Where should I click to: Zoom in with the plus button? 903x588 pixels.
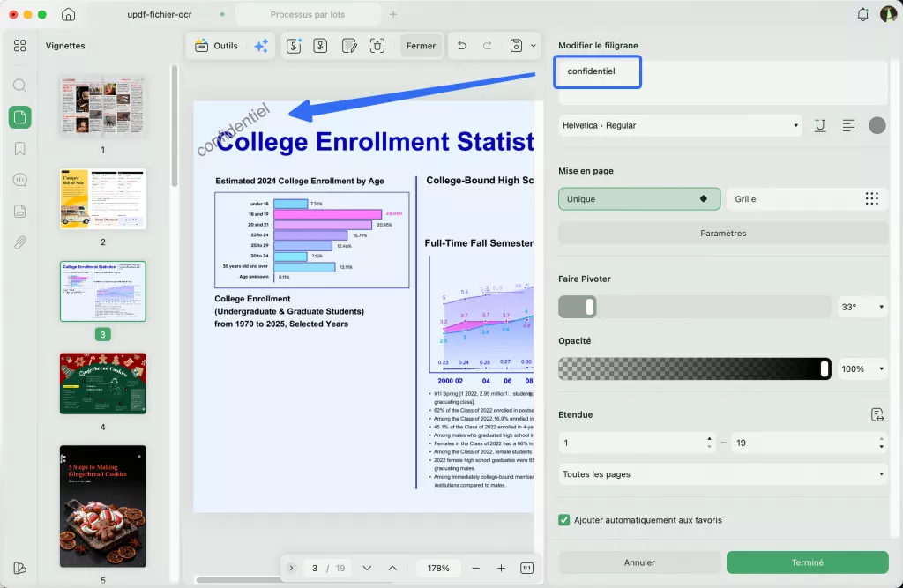pos(501,569)
